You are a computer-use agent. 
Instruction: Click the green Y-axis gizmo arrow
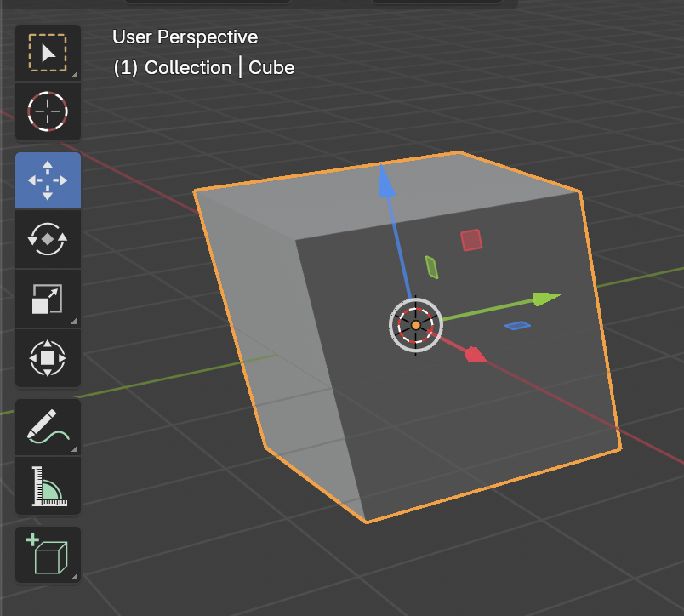tap(545, 299)
